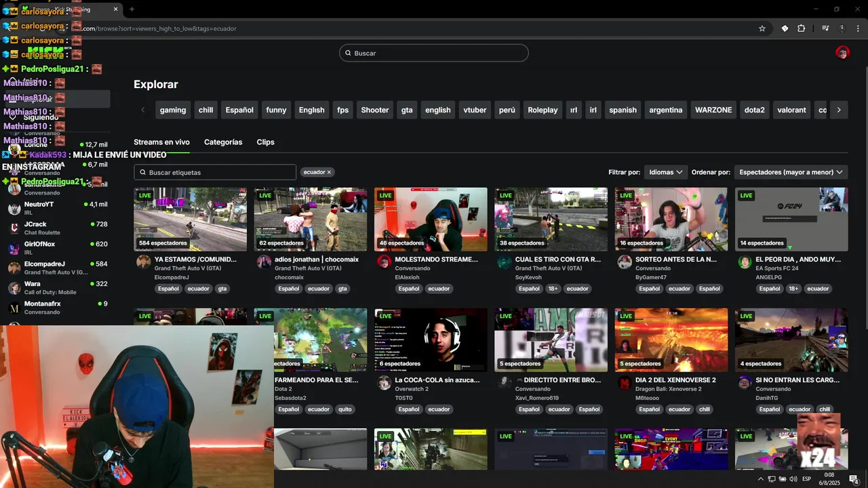Open the Chrome three-dot menu
This screenshot has height=488, width=868.
(x=859, y=28)
